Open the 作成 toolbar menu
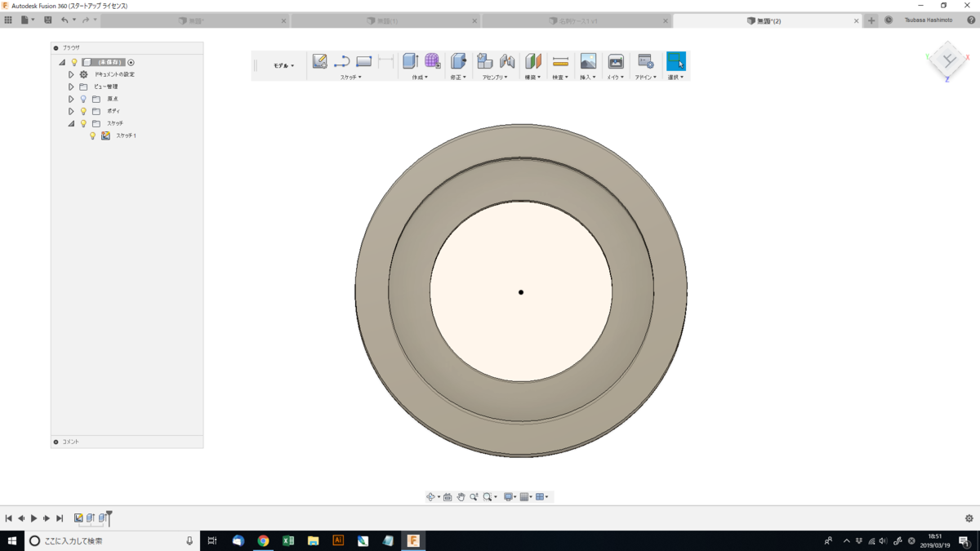This screenshot has width=980, height=551. tap(421, 77)
